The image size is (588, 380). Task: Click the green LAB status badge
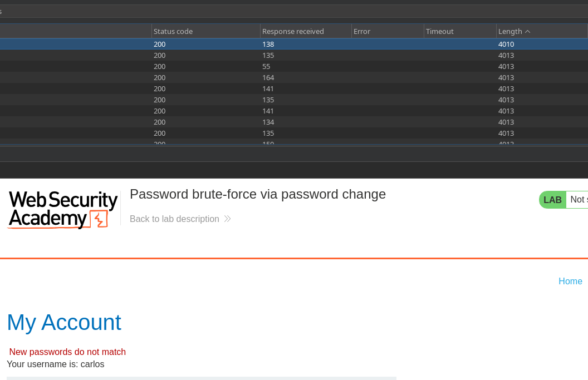[x=552, y=200]
